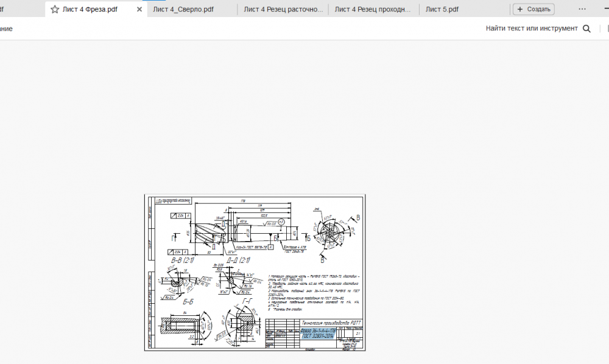Click the Г-Г section label in drawing
The width and height of the screenshot is (609, 364).
point(247,301)
